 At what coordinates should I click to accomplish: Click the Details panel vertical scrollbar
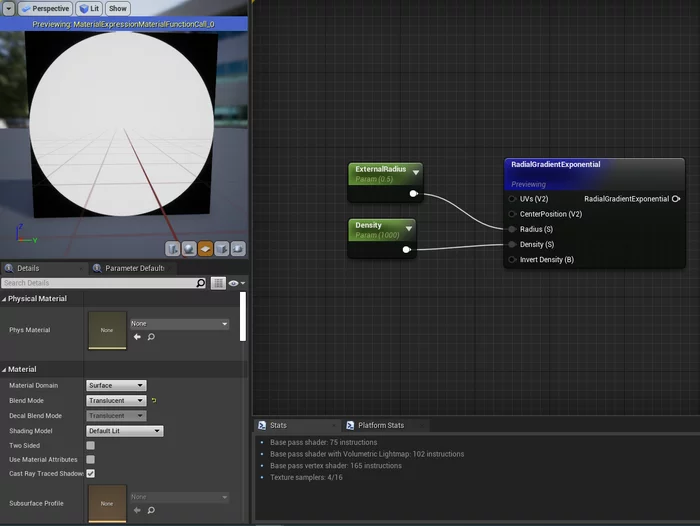243,317
